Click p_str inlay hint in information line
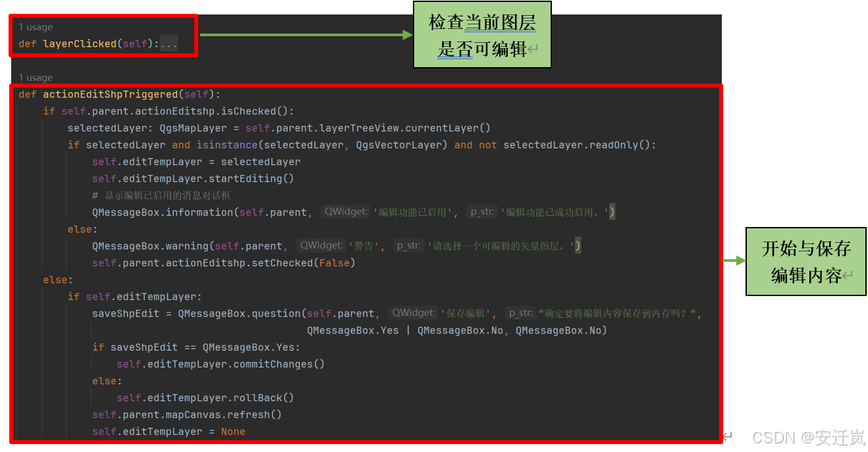868x452 pixels. pyautogui.click(x=483, y=212)
